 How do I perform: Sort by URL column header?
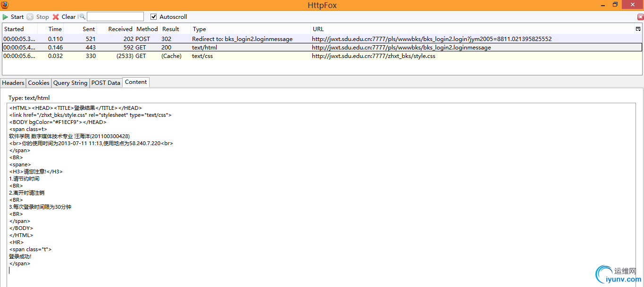pyautogui.click(x=473, y=29)
